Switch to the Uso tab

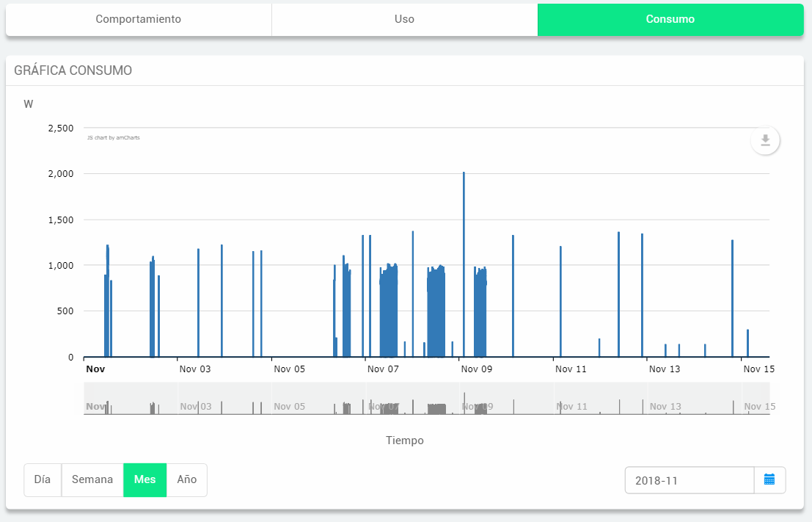point(404,19)
